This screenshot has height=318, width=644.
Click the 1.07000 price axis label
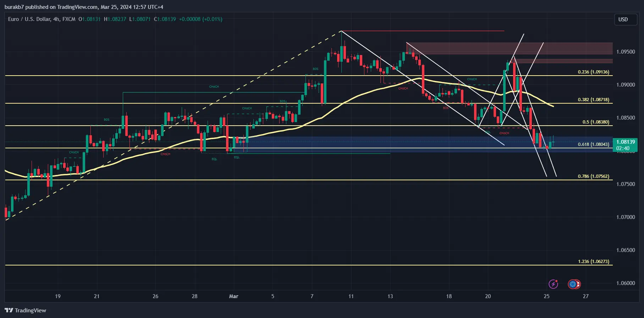[626, 217]
